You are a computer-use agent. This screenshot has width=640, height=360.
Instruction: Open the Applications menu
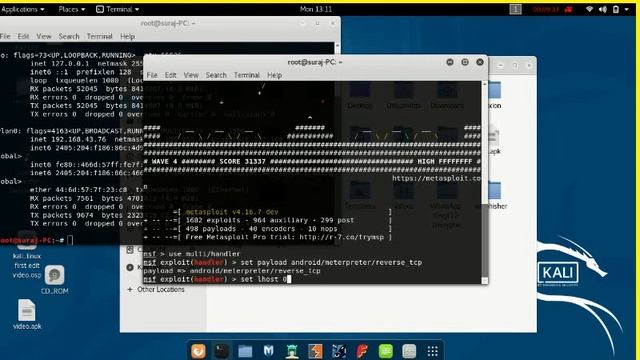coord(23,9)
